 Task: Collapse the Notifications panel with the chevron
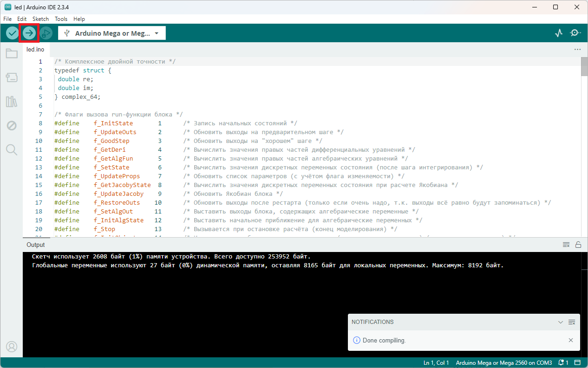click(561, 322)
